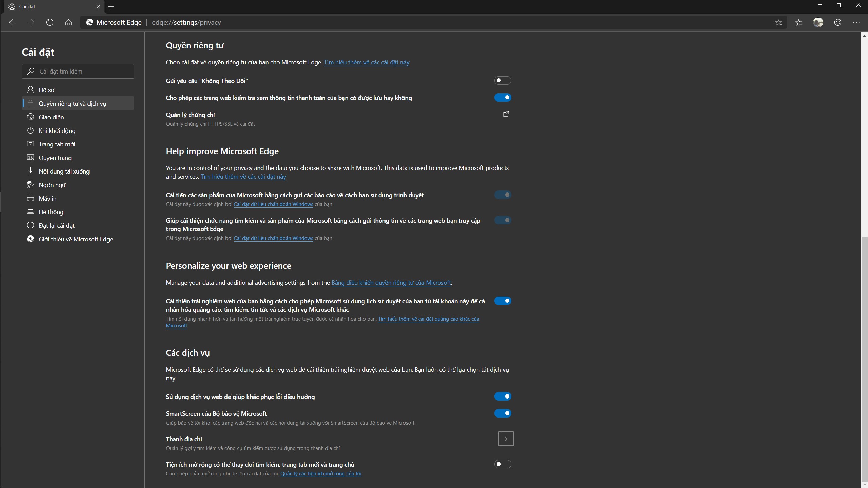Toggle sending visited websites info setting
868x488 pixels.
[502, 220]
